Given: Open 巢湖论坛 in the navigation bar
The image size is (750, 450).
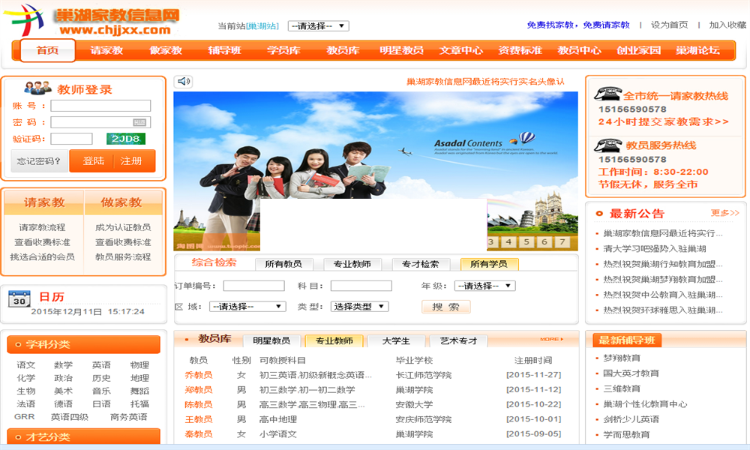Looking at the screenshot, I should 697,51.
